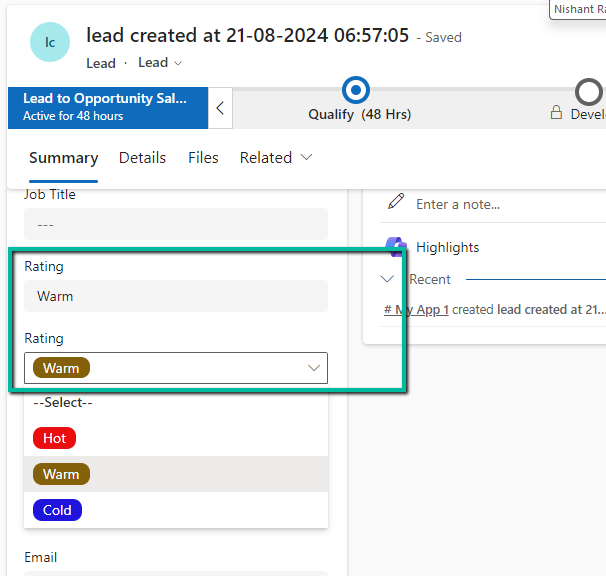Click the read-only Rating field showing Warm
Screen dimensions: 606x576
[176, 296]
